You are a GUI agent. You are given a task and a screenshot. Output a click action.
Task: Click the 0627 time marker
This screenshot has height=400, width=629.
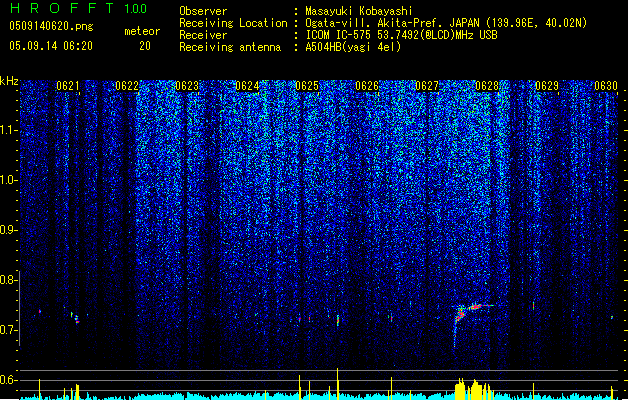pyautogui.click(x=427, y=86)
